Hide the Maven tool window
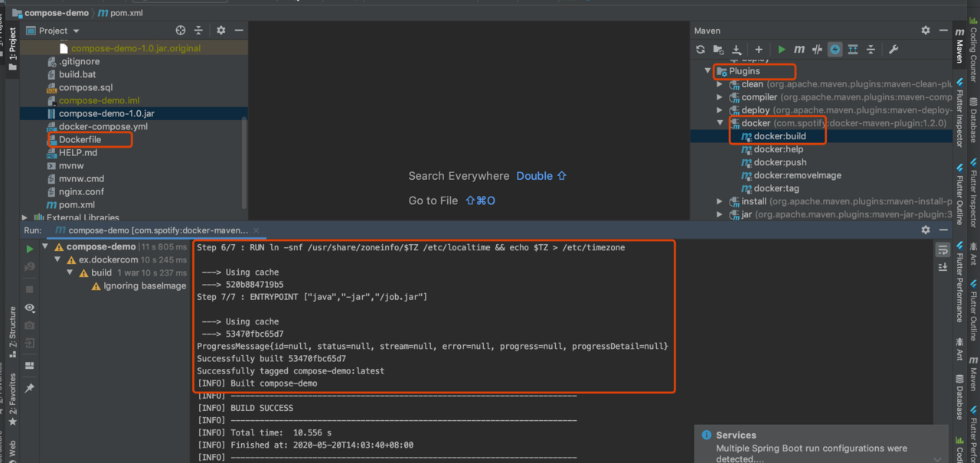Screen dimensions: 980x463 [942, 31]
